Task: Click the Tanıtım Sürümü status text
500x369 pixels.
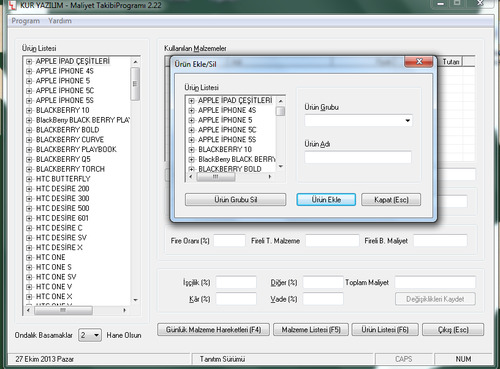Action: [x=222, y=359]
